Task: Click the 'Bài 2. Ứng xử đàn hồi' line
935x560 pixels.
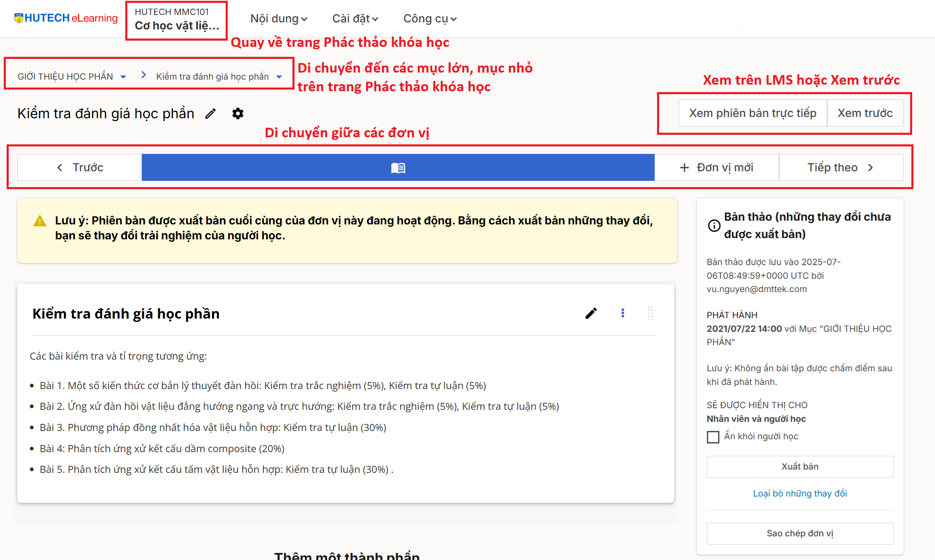Action: click(x=299, y=407)
